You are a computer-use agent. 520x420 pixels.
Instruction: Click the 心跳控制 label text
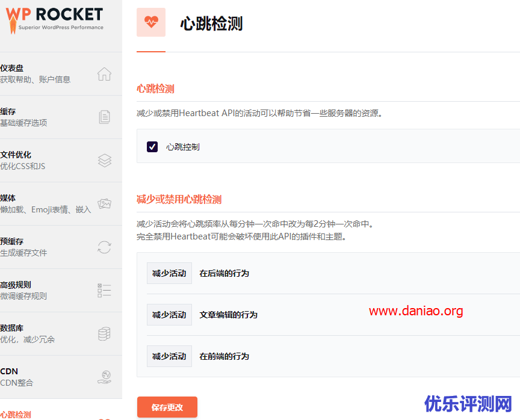(x=183, y=147)
